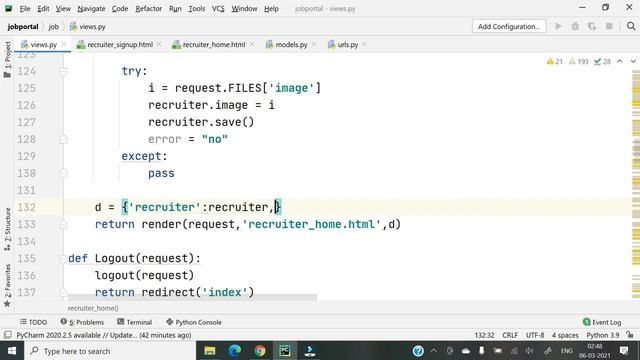Open the TODO tool window
The height and width of the screenshot is (360, 640).
[34, 322]
